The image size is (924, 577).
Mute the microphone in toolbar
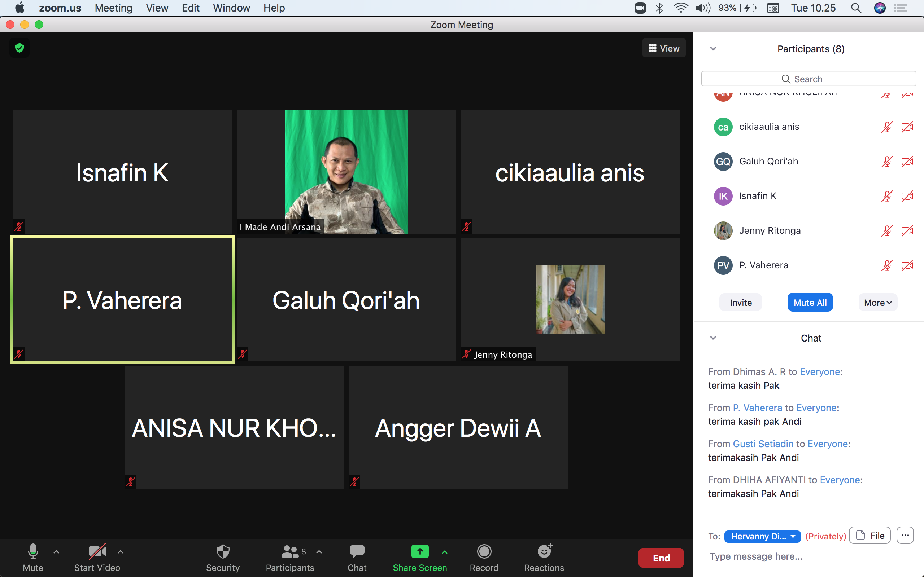click(33, 552)
